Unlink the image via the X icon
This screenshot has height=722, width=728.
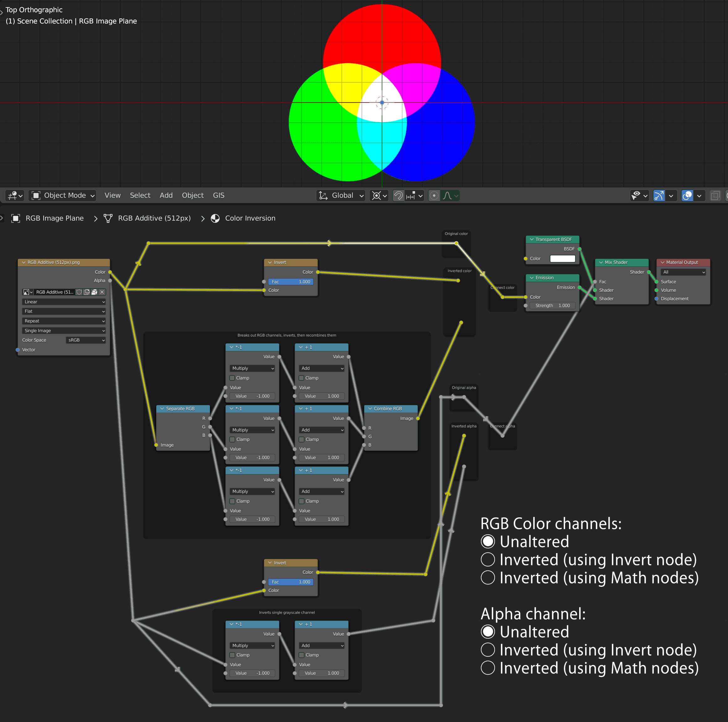pyautogui.click(x=102, y=292)
